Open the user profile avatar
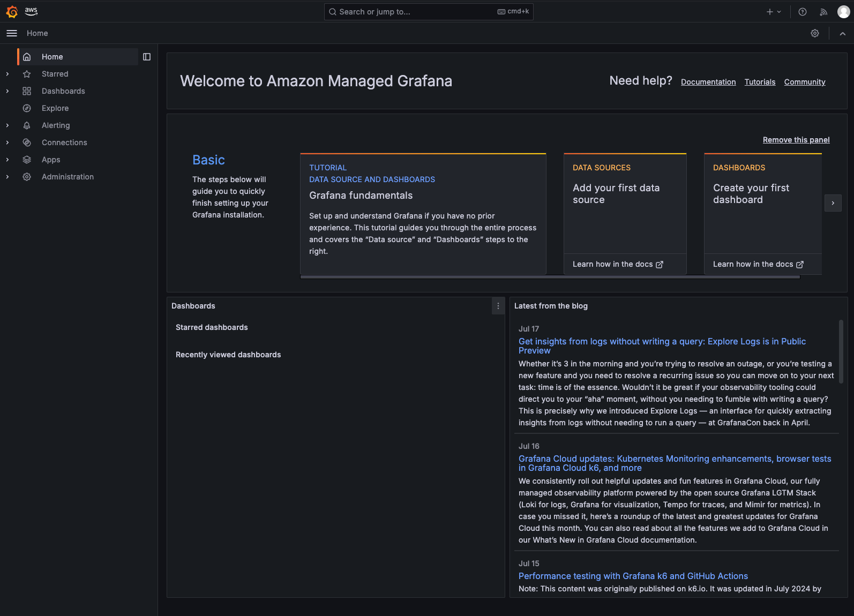Image resolution: width=854 pixels, height=616 pixels. [x=844, y=12]
